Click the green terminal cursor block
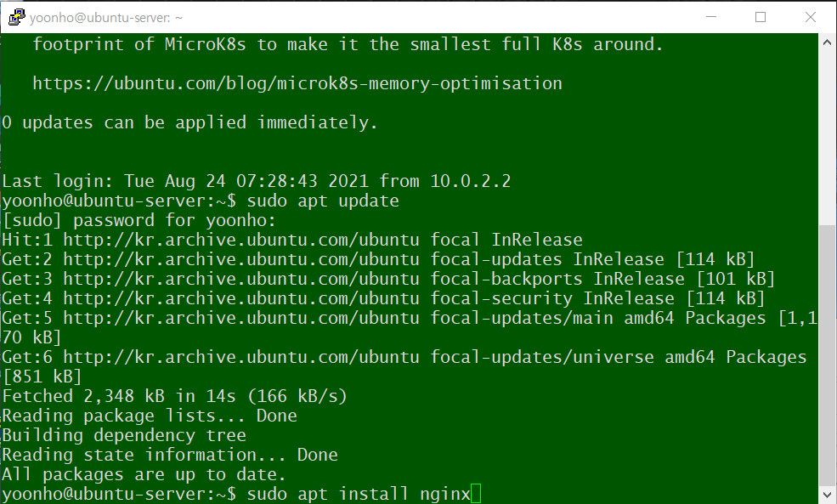 (x=476, y=494)
